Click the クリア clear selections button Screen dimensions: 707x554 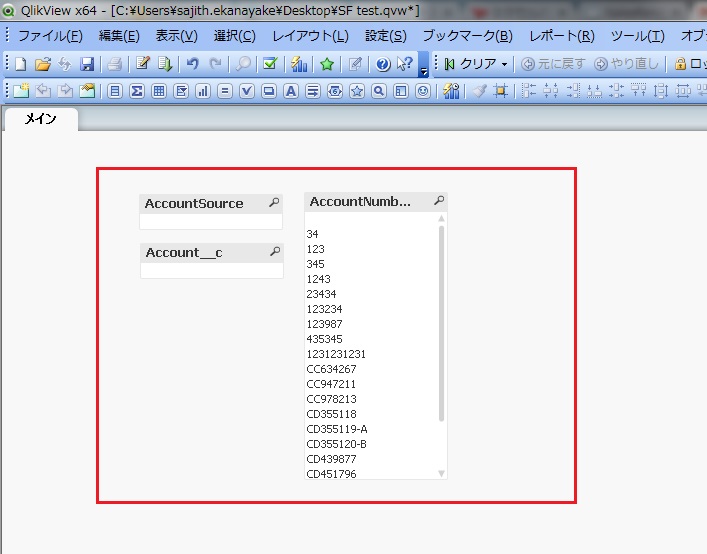(x=471, y=64)
